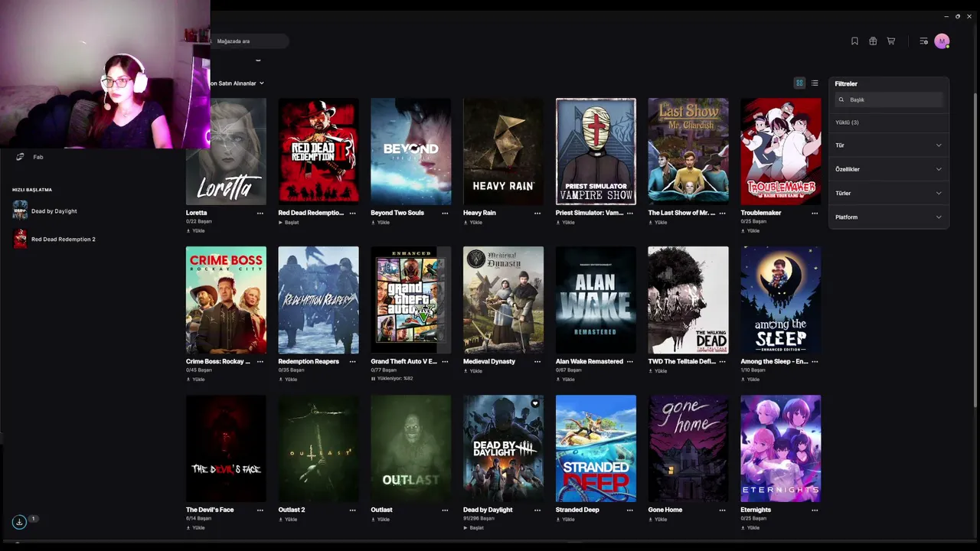The height and width of the screenshot is (551, 980).
Task: Open options menu for Crime Boss
Action: pyautogui.click(x=260, y=362)
